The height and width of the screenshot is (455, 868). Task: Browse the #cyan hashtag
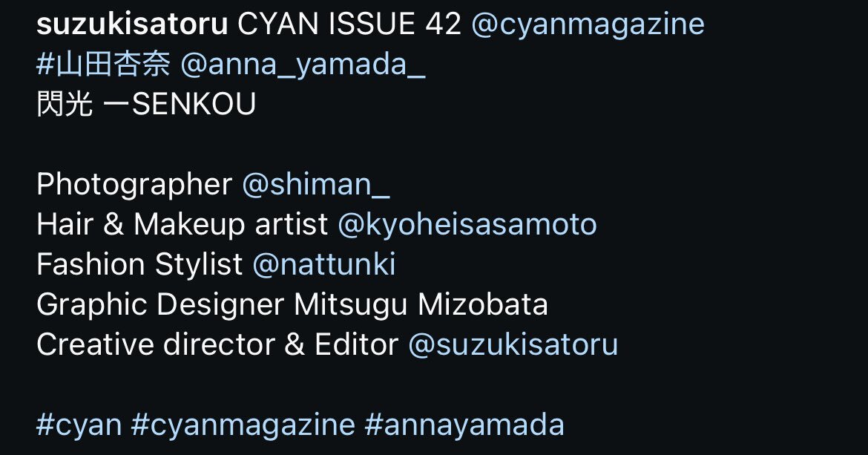tap(79, 425)
